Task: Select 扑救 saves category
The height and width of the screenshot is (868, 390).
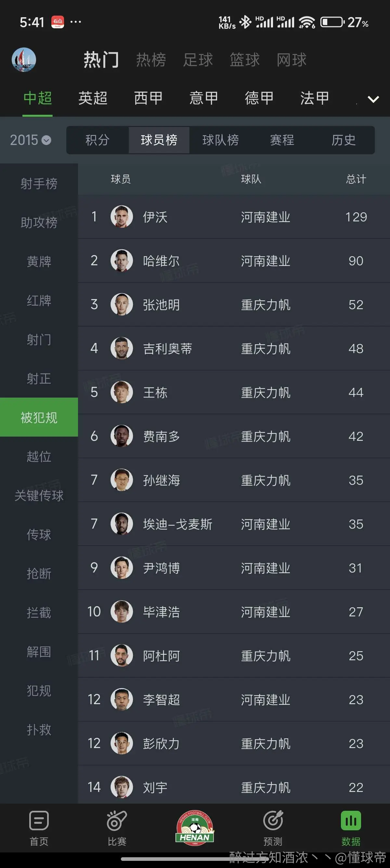Action: [x=39, y=730]
